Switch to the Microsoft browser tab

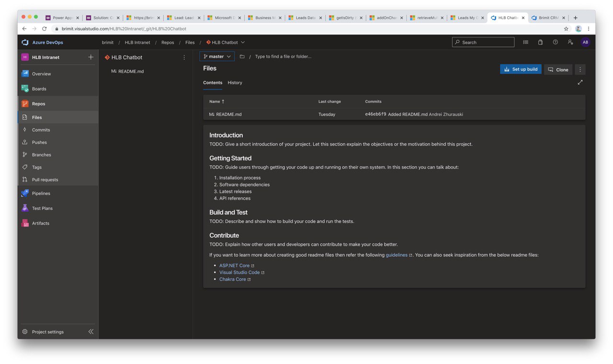point(224,18)
